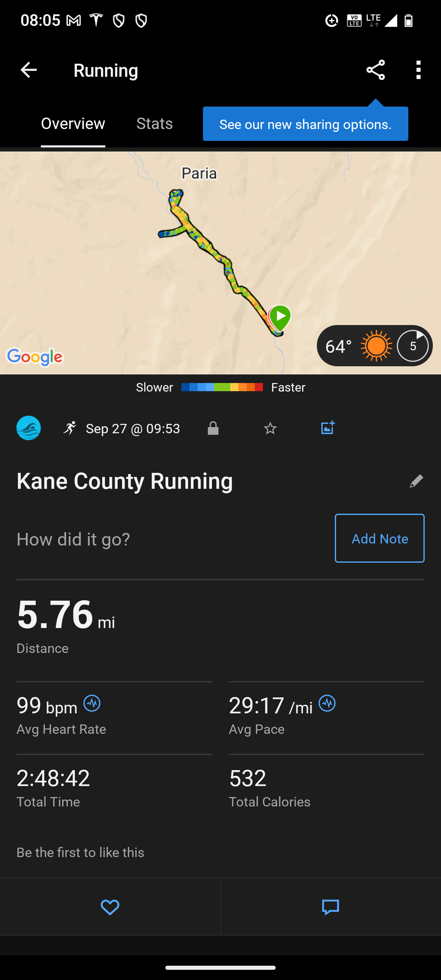The height and width of the screenshot is (980, 441).
Task: Switch to the Stats tab
Action: [154, 124]
